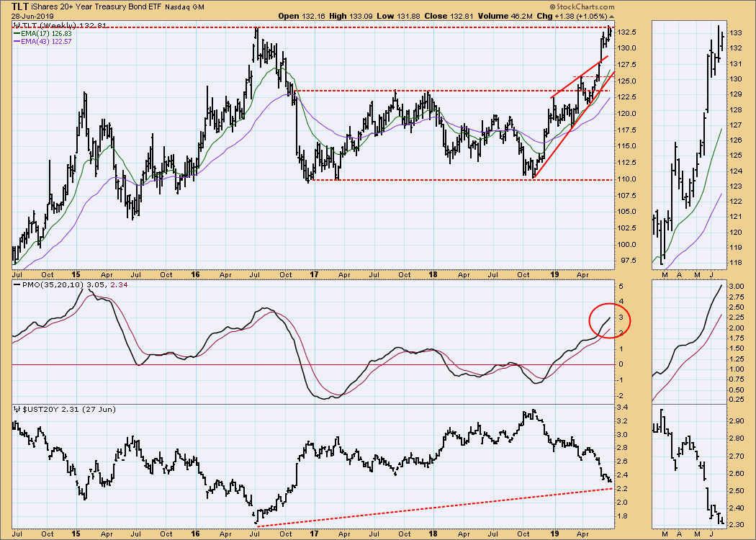Click the Volume 46.2M value

[505, 16]
